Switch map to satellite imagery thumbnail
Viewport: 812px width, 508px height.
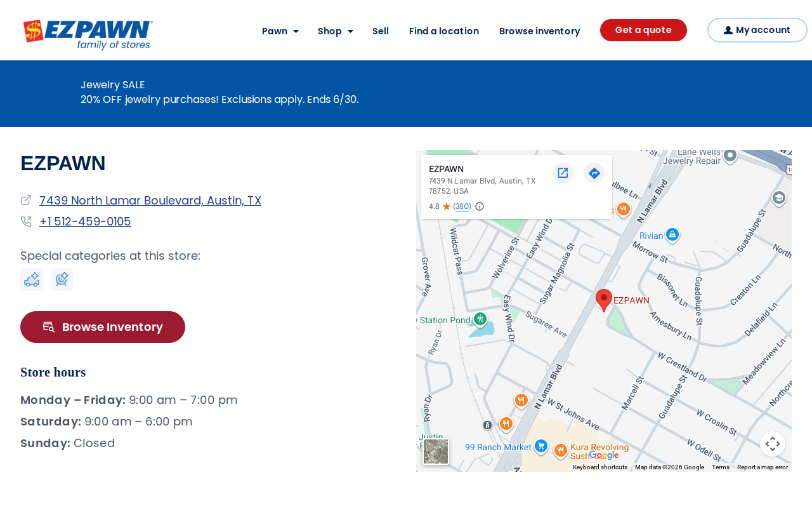pos(436,451)
